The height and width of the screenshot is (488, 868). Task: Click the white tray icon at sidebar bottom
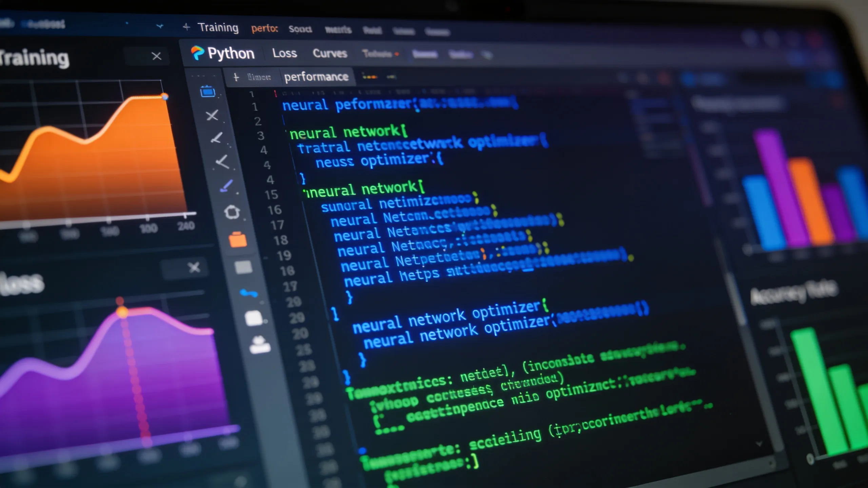pyautogui.click(x=260, y=345)
